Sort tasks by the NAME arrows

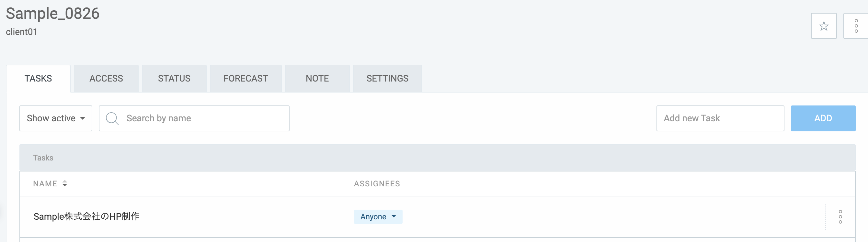click(65, 183)
